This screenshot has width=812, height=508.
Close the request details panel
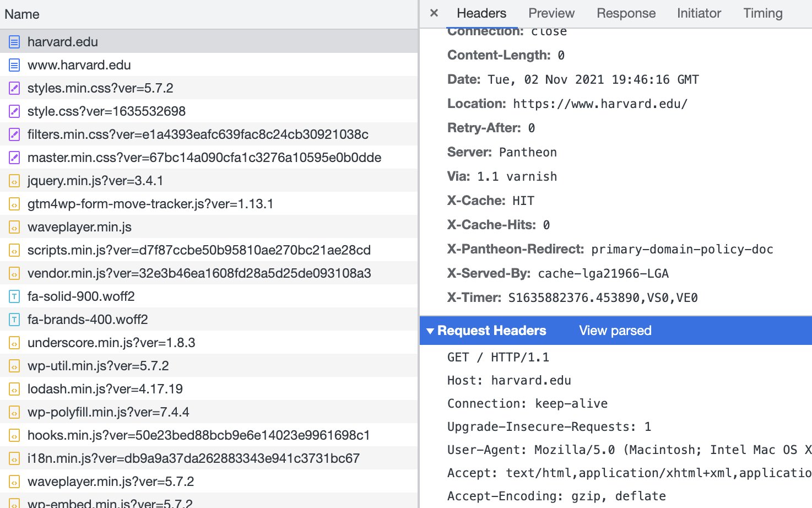[434, 13]
